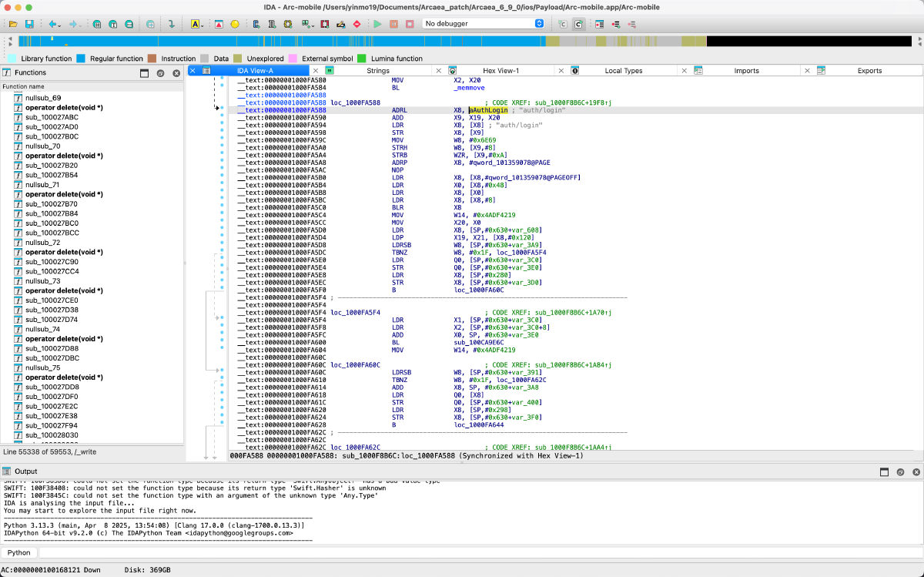Click the open file folder icon
The width and height of the screenshot is (924, 577).
13,24
